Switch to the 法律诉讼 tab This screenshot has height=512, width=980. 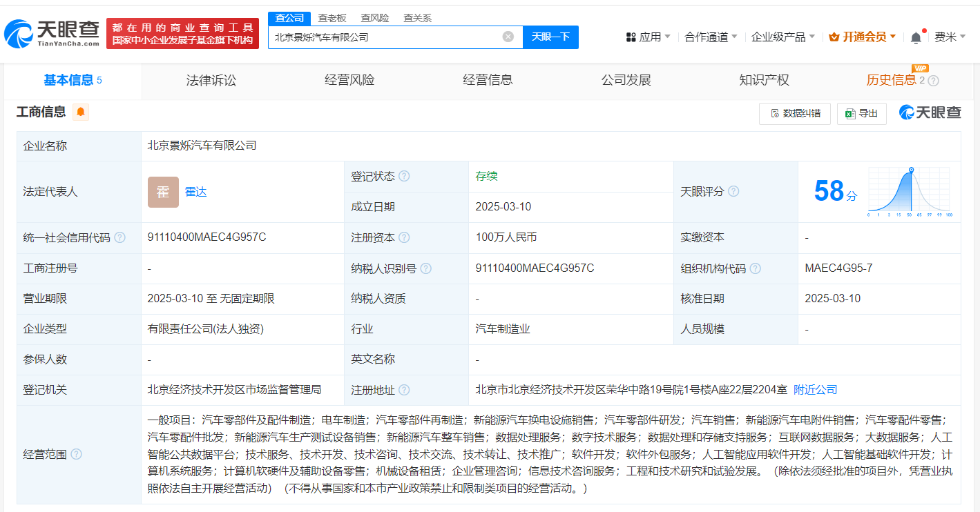point(211,80)
